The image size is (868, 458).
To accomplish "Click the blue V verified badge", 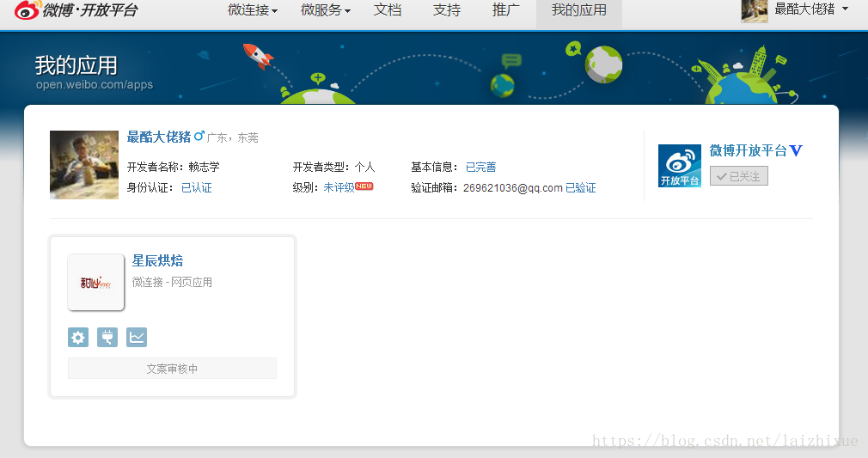I will [x=796, y=150].
